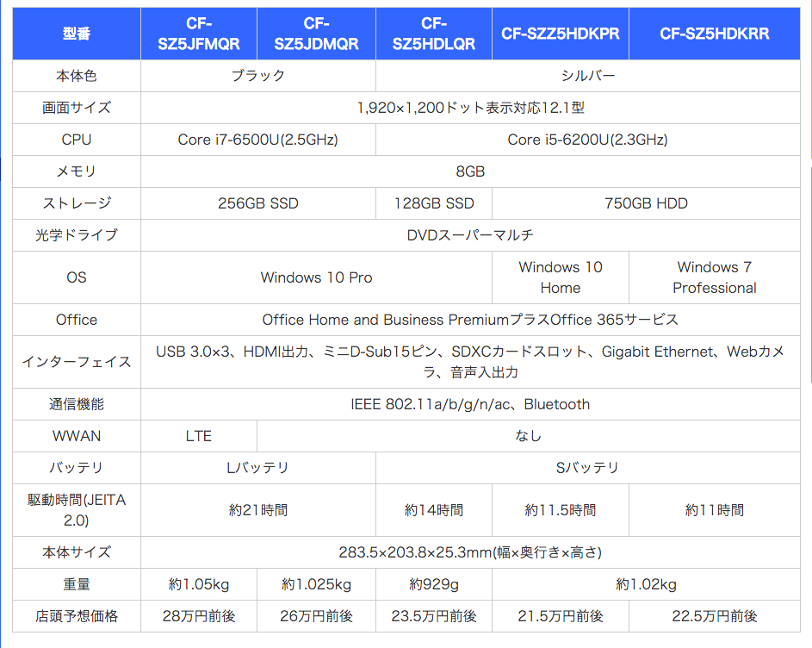Click the Windows 7 Professional cell

pos(715,277)
